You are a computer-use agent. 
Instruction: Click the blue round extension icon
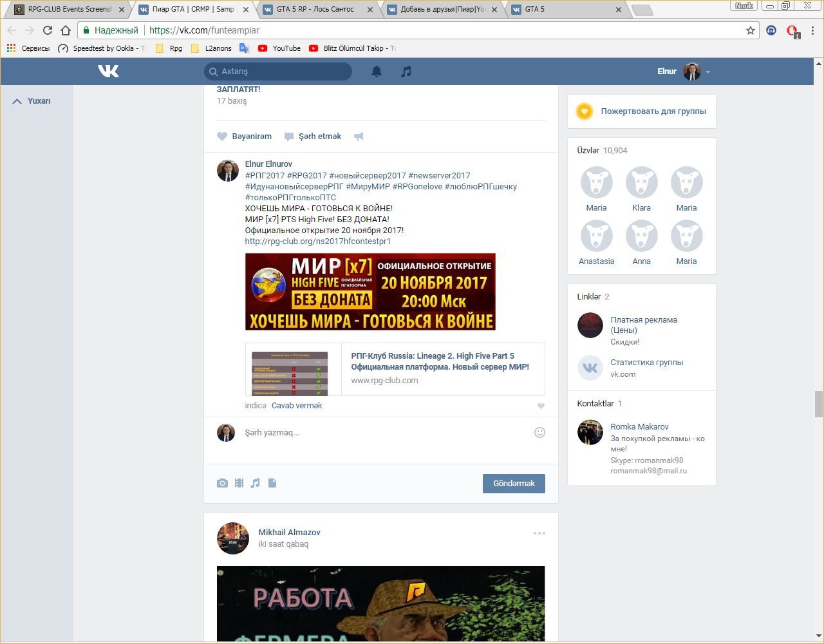pyautogui.click(x=771, y=30)
